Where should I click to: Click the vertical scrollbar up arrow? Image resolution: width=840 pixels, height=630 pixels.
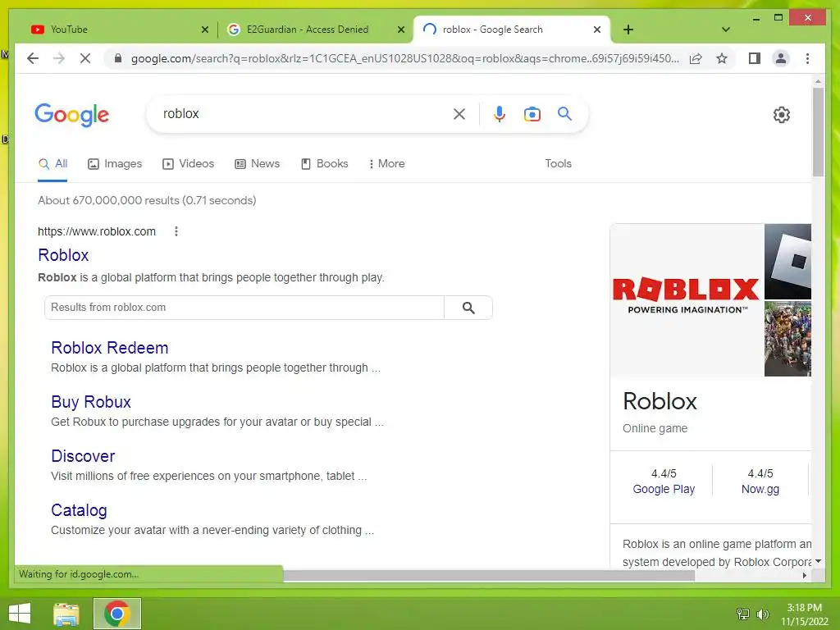pos(818,81)
